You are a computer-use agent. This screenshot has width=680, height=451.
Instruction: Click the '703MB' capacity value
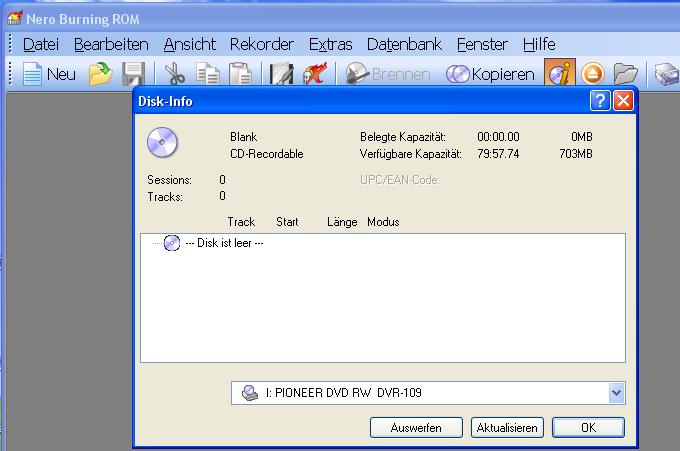[576, 154]
